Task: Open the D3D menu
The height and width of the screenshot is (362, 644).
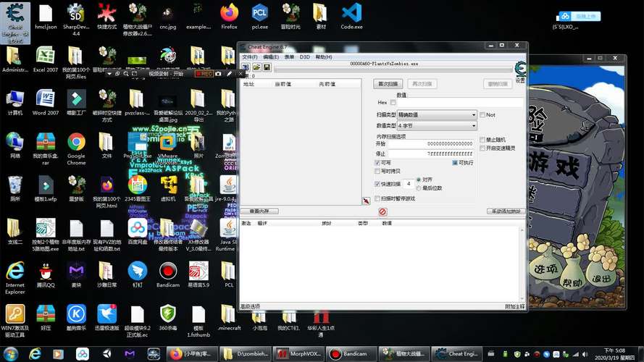Action: click(304, 56)
